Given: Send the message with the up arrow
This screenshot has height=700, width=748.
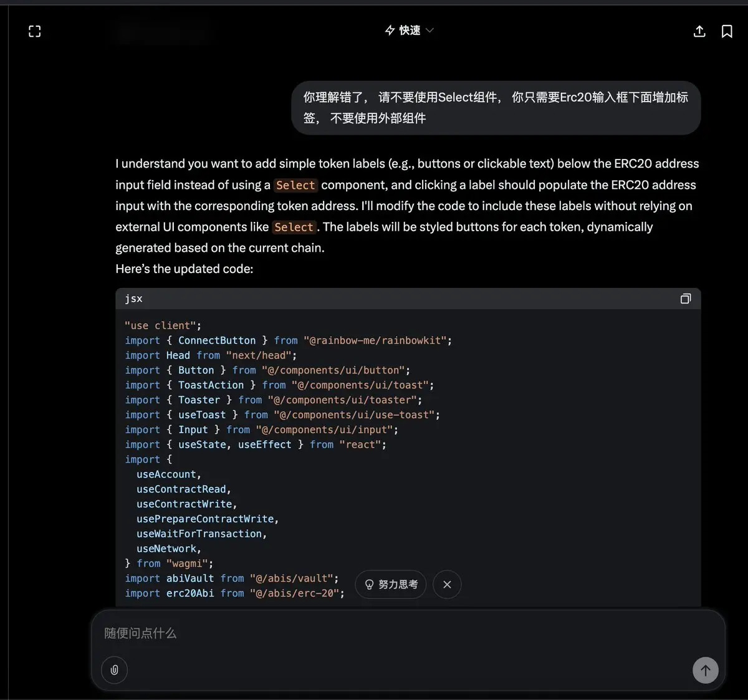Looking at the screenshot, I should coord(706,670).
